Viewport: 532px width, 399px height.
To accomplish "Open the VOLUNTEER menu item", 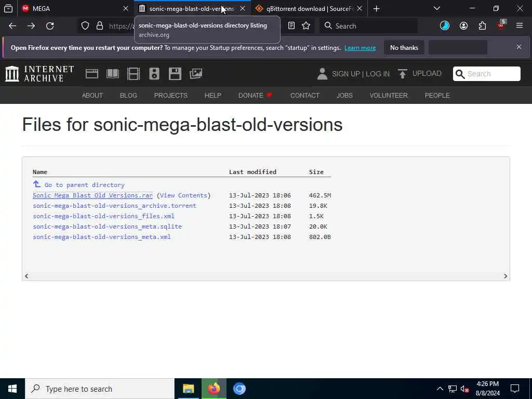I will point(389,96).
